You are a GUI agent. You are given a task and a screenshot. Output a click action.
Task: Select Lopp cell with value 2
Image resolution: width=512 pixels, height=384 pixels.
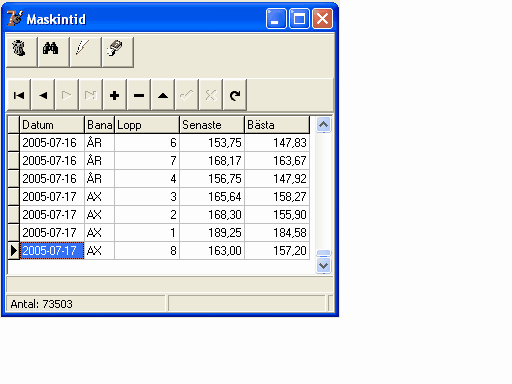147,215
